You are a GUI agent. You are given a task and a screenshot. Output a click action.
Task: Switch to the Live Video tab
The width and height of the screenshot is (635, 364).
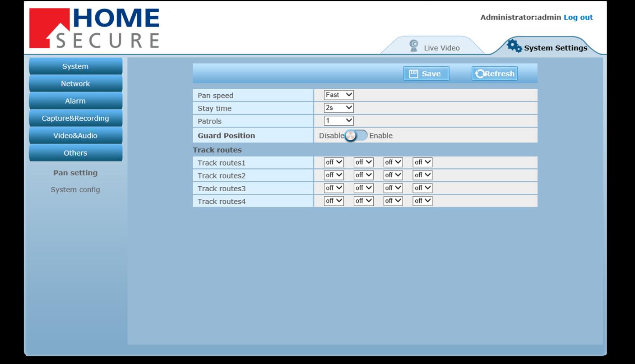pyautogui.click(x=433, y=46)
